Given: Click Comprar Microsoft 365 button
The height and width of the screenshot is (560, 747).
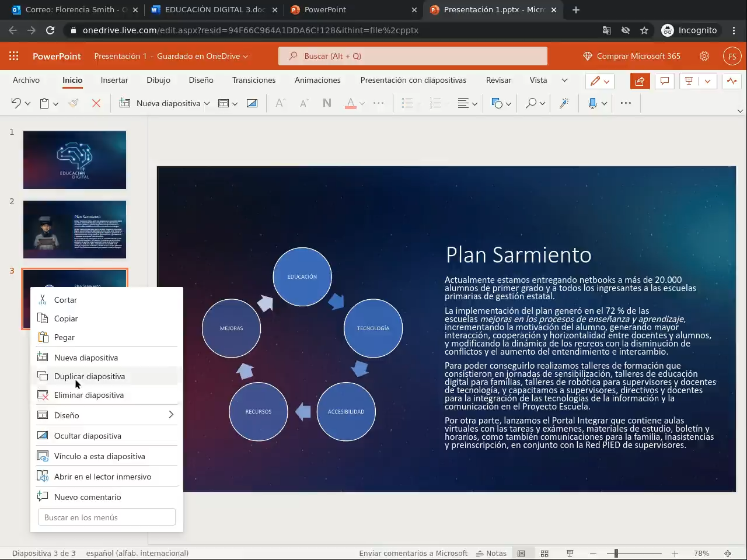Looking at the screenshot, I should [x=632, y=56].
